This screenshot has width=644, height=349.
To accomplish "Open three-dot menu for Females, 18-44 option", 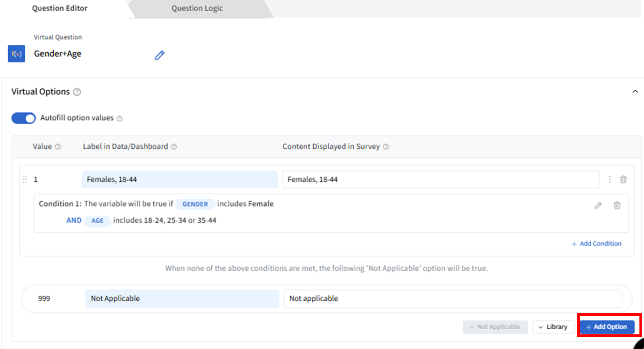I will [x=610, y=179].
